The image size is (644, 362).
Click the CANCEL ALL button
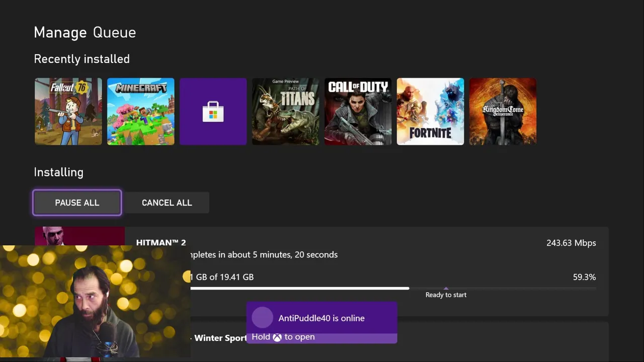[x=167, y=203]
